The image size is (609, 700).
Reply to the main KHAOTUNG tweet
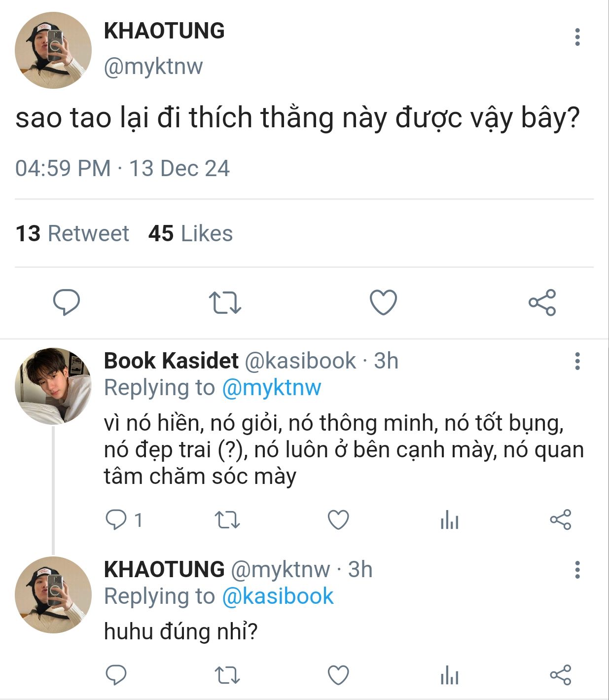click(66, 302)
